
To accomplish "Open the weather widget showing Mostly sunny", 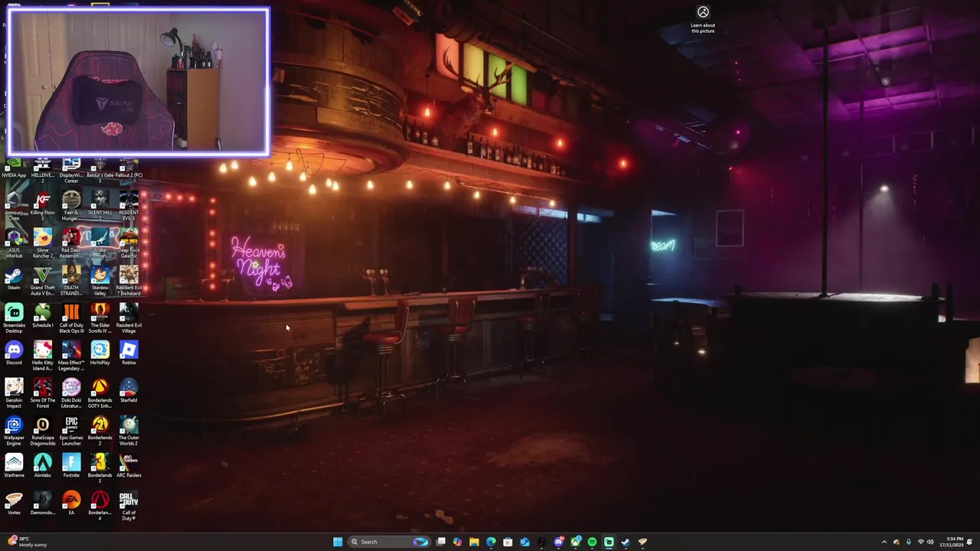I will [28, 542].
